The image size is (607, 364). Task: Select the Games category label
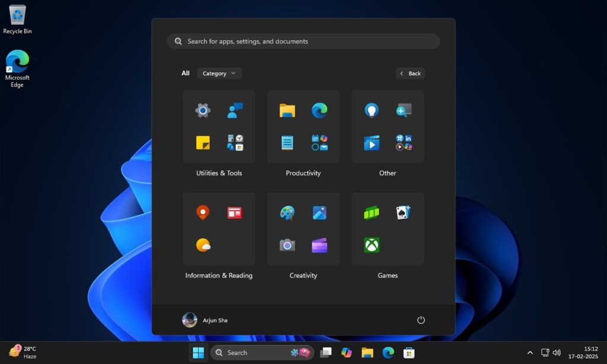coord(388,275)
